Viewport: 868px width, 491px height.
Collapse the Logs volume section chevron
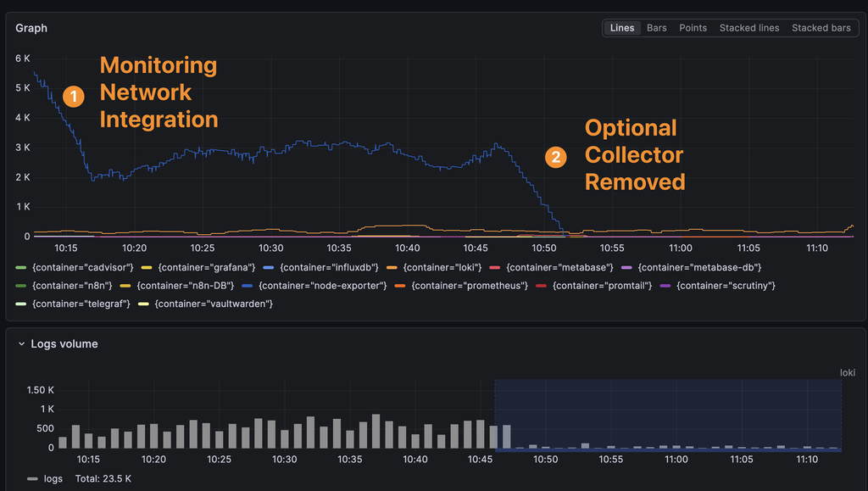[x=21, y=343]
